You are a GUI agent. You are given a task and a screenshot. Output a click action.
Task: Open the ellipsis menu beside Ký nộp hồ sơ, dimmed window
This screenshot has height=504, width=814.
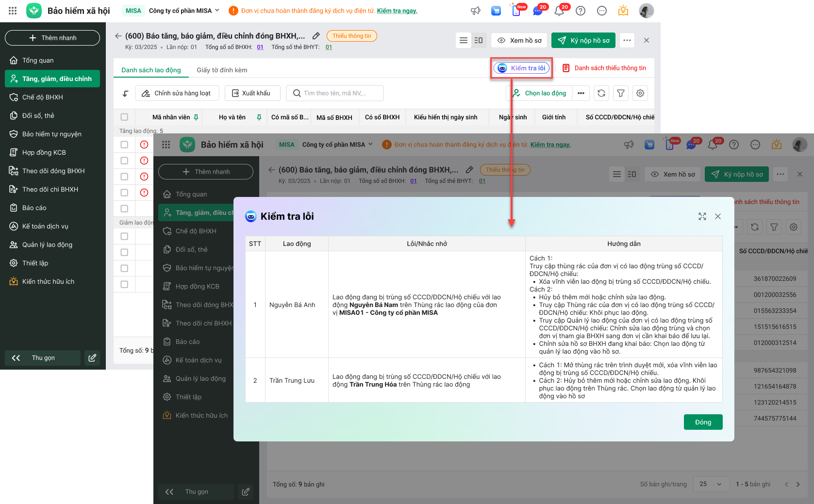pyautogui.click(x=781, y=174)
